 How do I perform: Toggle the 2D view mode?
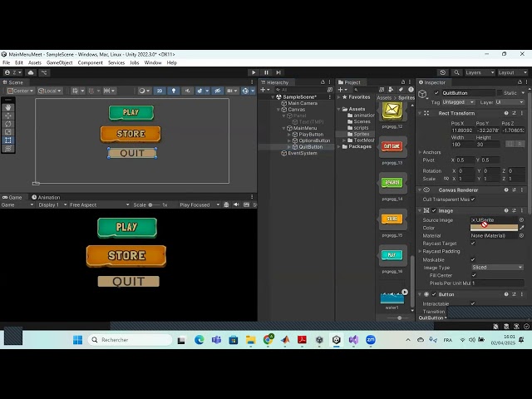[x=160, y=91]
